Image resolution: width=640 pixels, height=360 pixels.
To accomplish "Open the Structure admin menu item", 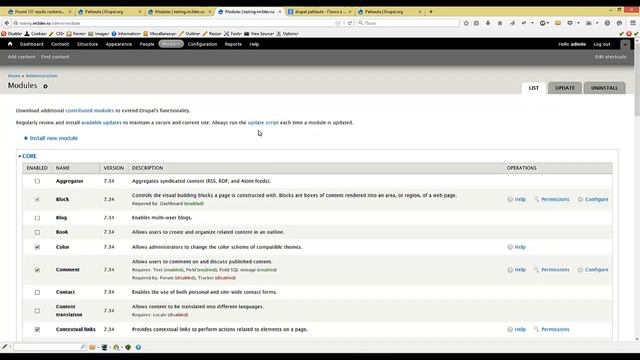I will click(87, 44).
